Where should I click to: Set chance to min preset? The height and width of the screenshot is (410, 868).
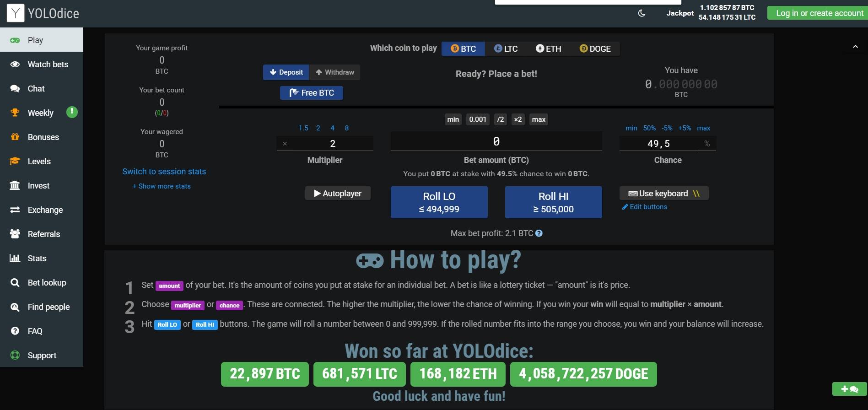pyautogui.click(x=631, y=128)
